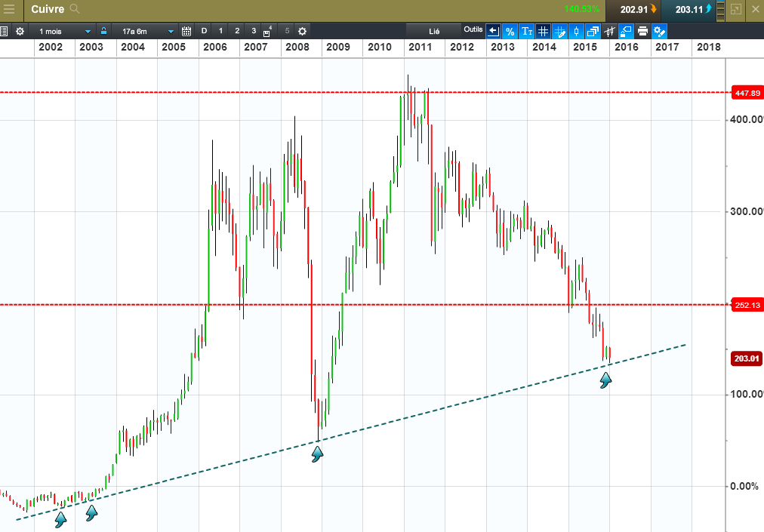Screen dimensions: 764x532
Task: Click the 0.00% scale label
Action: (x=744, y=486)
